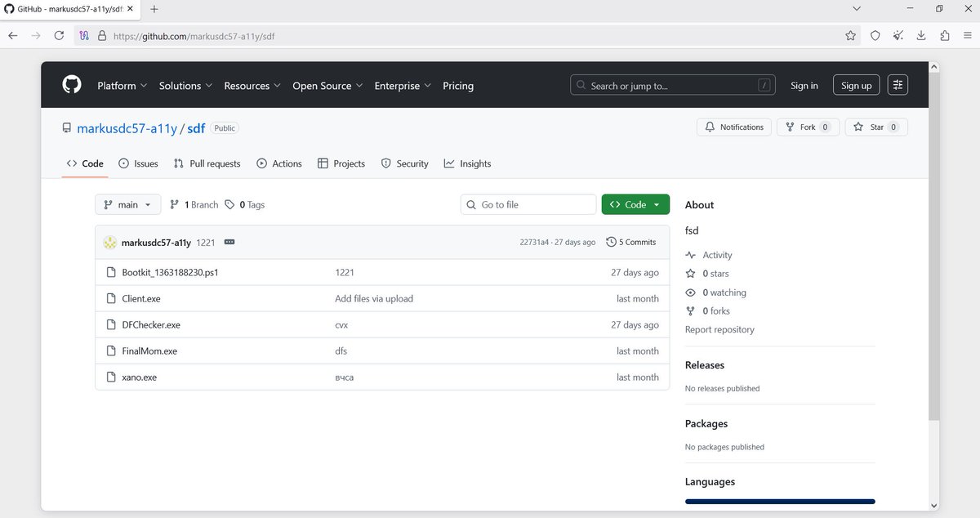The height and width of the screenshot is (518, 980).
Task: Open the "cvx" commit message
Action: click(x=341, y=325)
